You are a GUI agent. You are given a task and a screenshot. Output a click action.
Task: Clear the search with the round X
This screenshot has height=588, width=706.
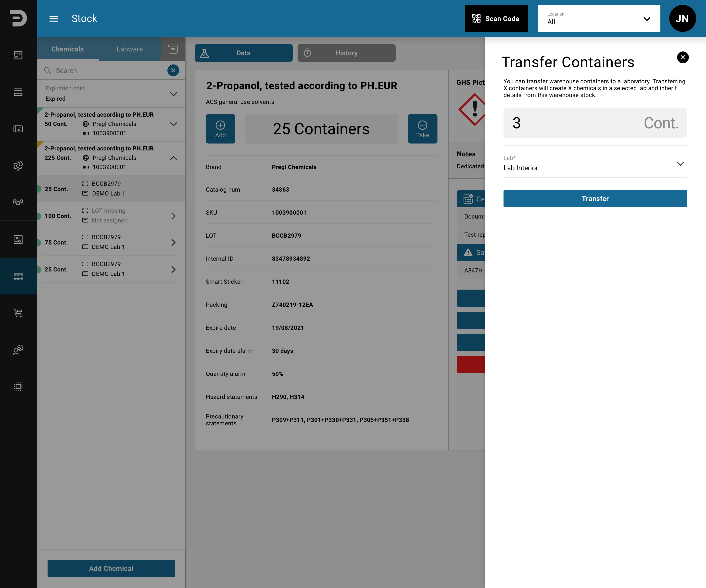click(173, 71)
